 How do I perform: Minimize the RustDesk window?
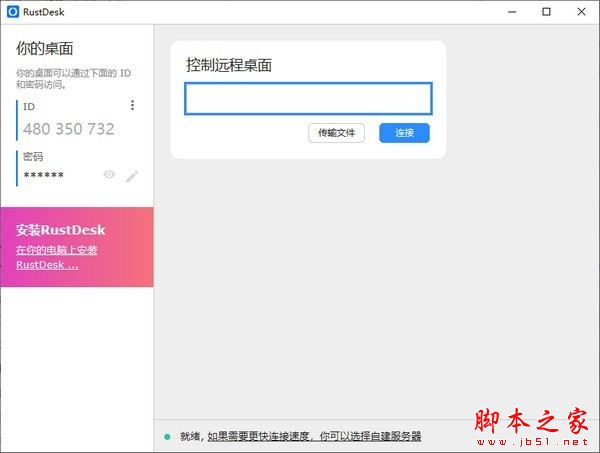512,12
